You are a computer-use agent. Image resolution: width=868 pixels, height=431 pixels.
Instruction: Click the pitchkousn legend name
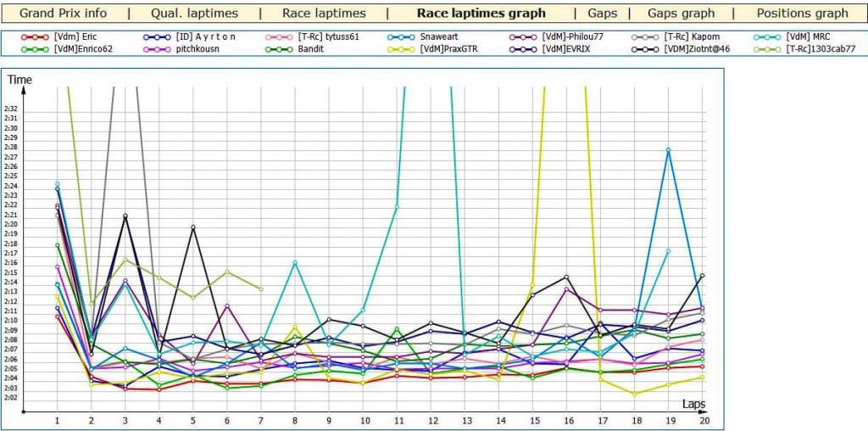pyautogui.click(x=198, y=49)
